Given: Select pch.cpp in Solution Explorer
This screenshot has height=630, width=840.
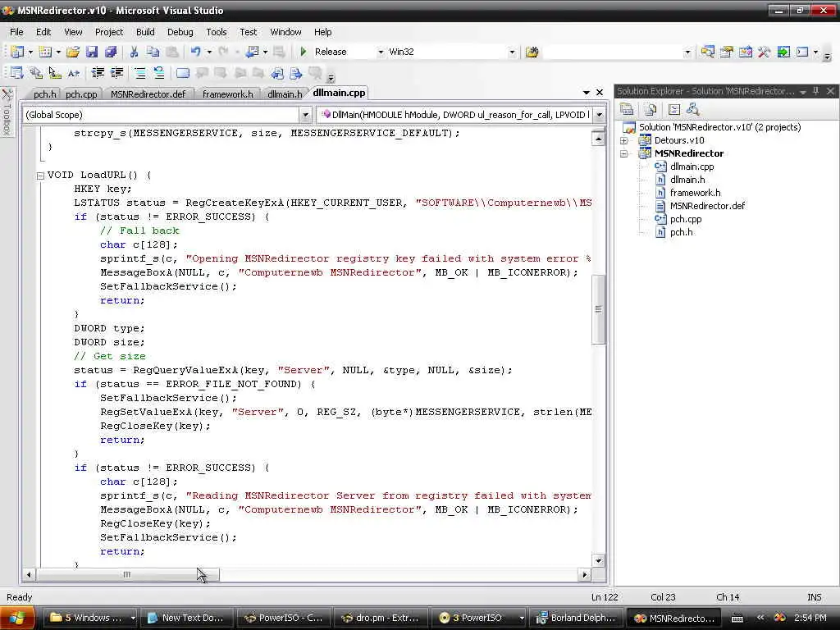Looking at the screenshot, I should pos(686,219).
